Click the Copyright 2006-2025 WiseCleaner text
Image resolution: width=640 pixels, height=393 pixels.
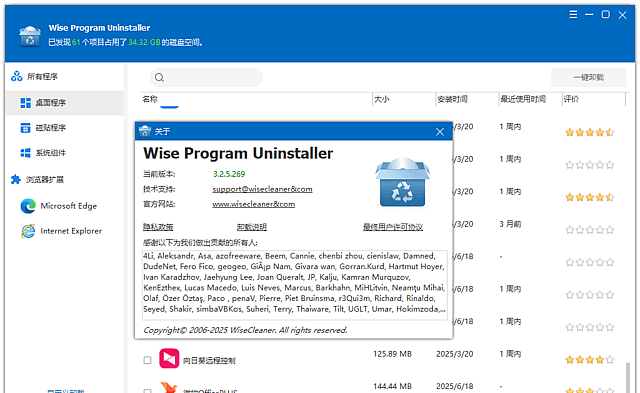point(245,330)
